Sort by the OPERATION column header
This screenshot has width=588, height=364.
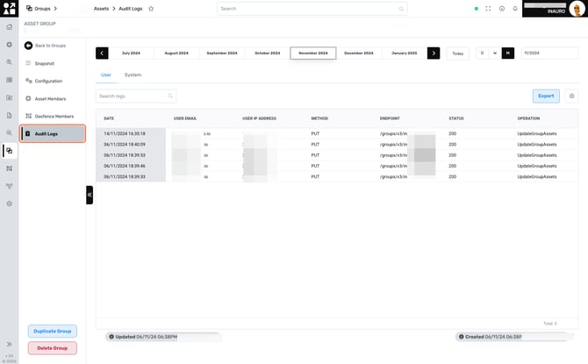(528, 118)
